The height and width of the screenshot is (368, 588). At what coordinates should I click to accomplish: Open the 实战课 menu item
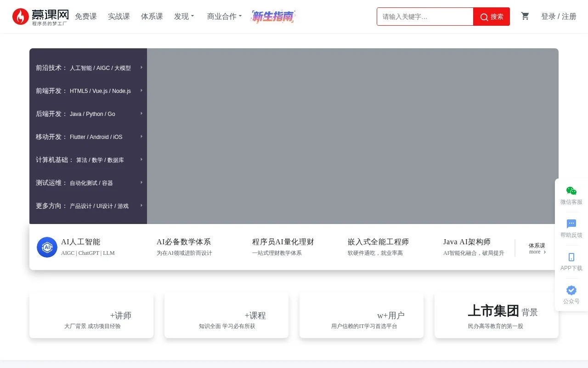click(119, 16)
